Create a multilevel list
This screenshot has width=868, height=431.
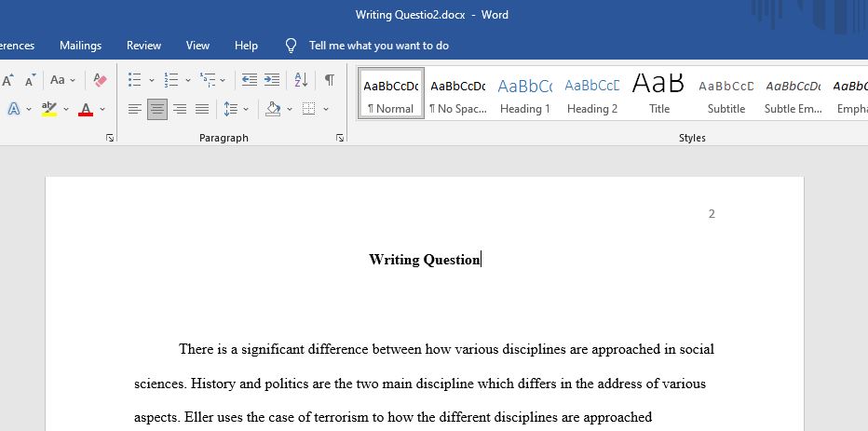click(208, 80)
